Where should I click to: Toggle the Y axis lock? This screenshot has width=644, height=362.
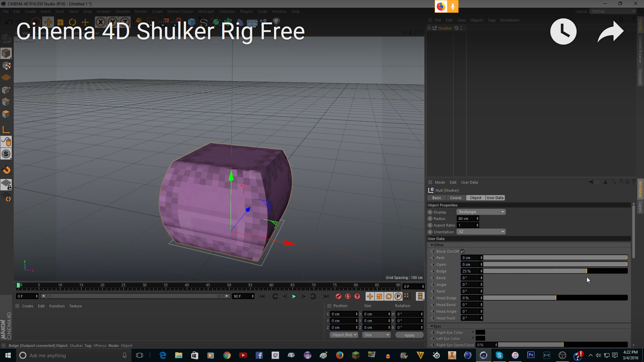point(112,22)
